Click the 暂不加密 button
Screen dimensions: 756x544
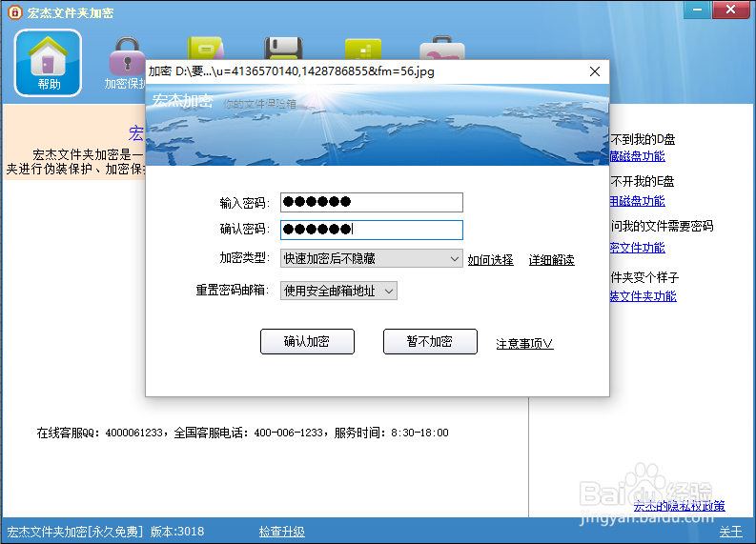[430, 342]
